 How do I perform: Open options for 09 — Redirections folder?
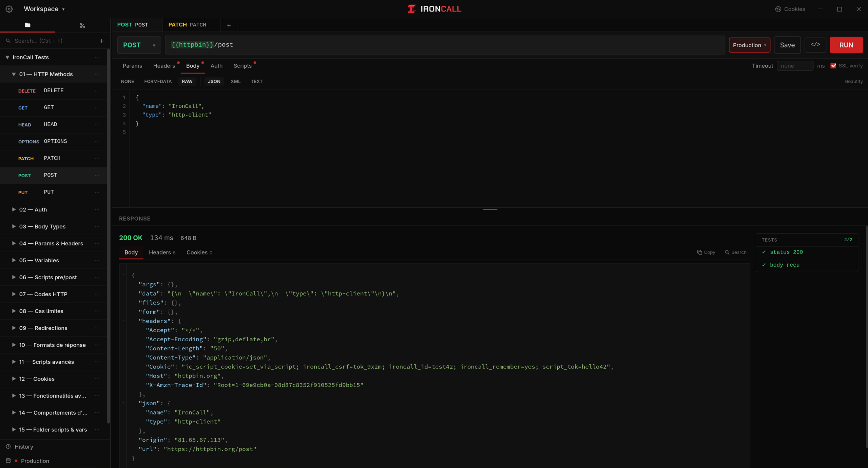pos(97,328)
